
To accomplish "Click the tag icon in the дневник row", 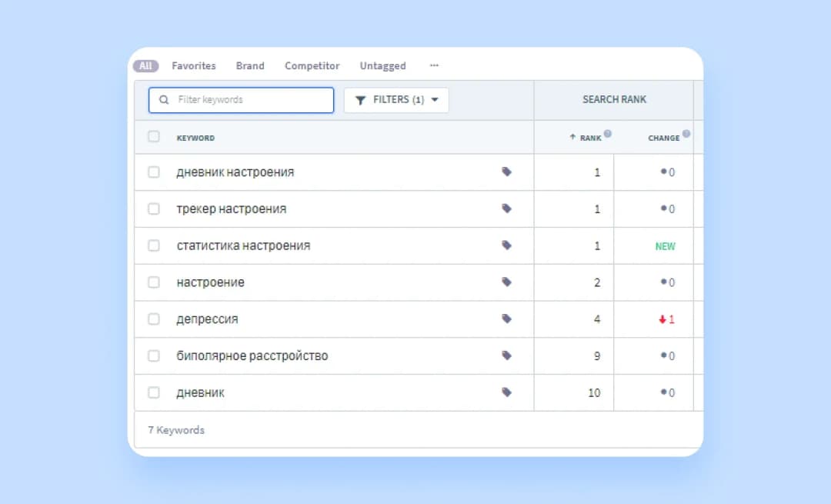I will [506, 392].
